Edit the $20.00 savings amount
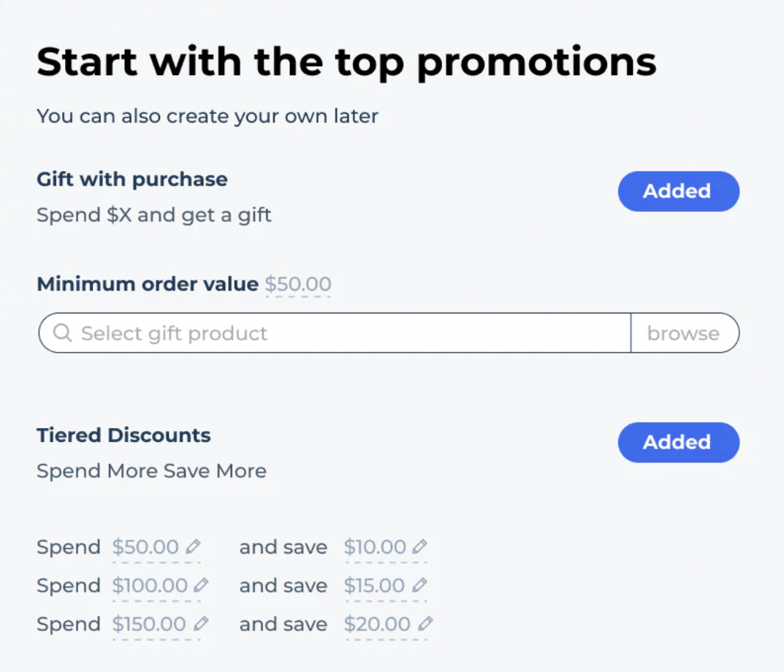Viewport: 784px width, 672px height. click(377, 625)
